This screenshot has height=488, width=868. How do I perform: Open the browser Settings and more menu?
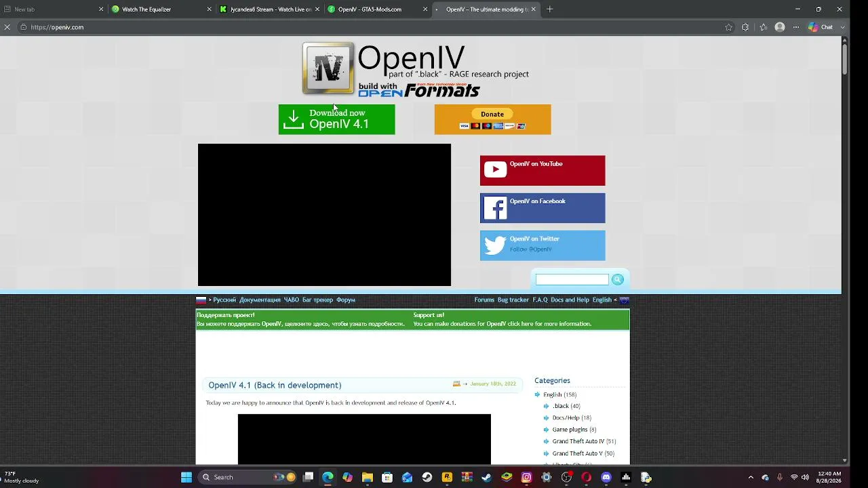[x=796, y=27]
